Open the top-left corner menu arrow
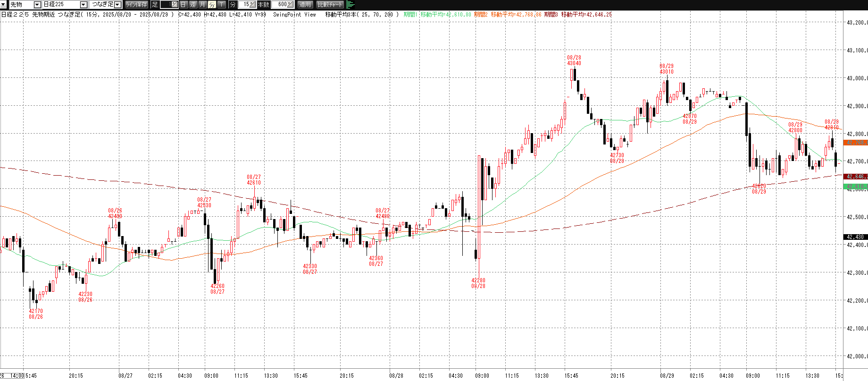868x381 pixels. 4,4
